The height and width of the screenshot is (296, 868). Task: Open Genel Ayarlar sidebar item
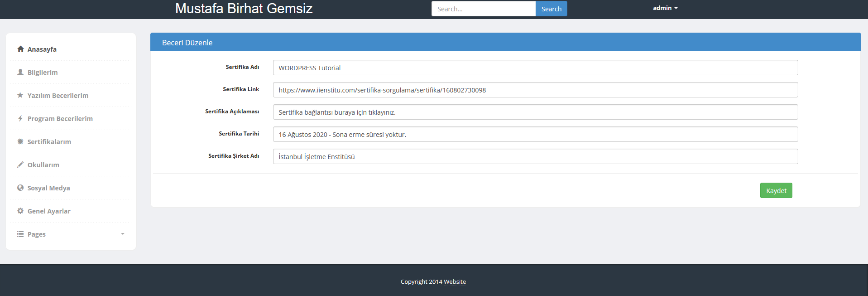pos(49,211)
